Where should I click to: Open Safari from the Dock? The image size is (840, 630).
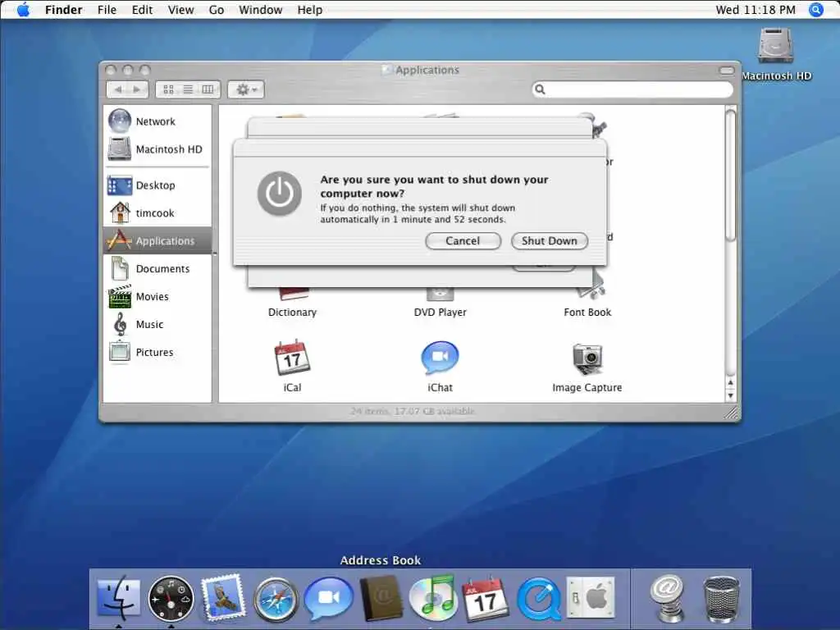point(276,599)
